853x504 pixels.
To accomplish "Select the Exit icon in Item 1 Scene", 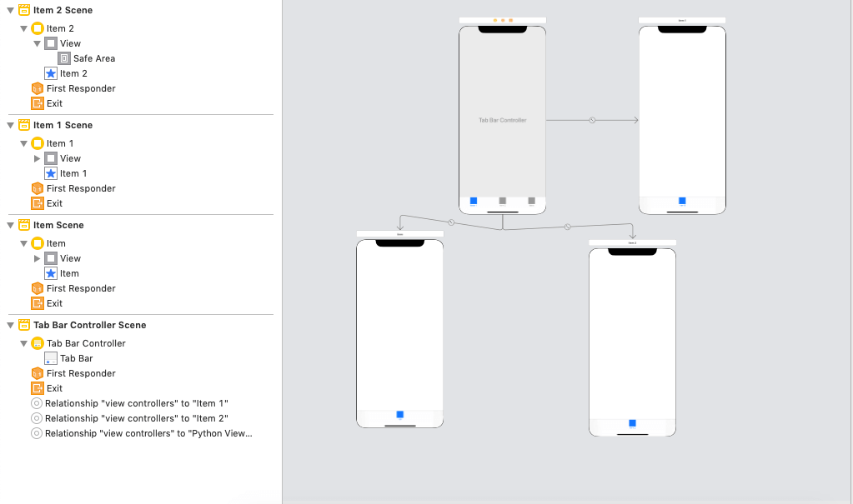I will 37,203.
